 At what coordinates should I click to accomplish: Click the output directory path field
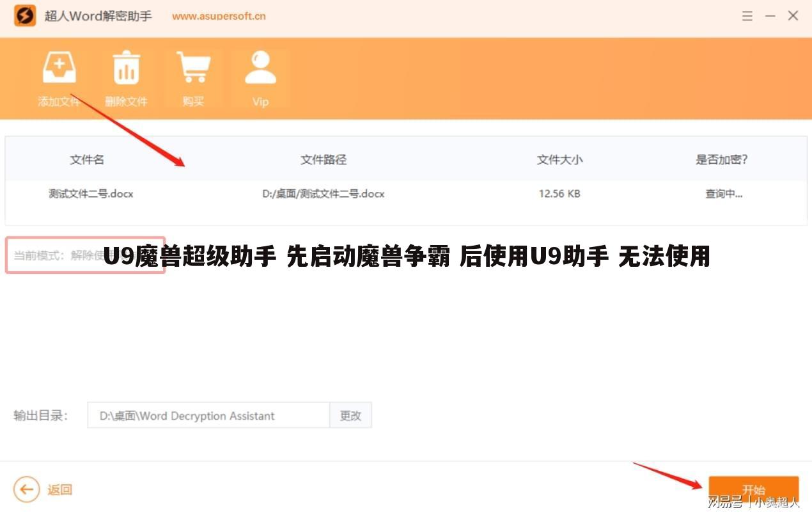208,415
